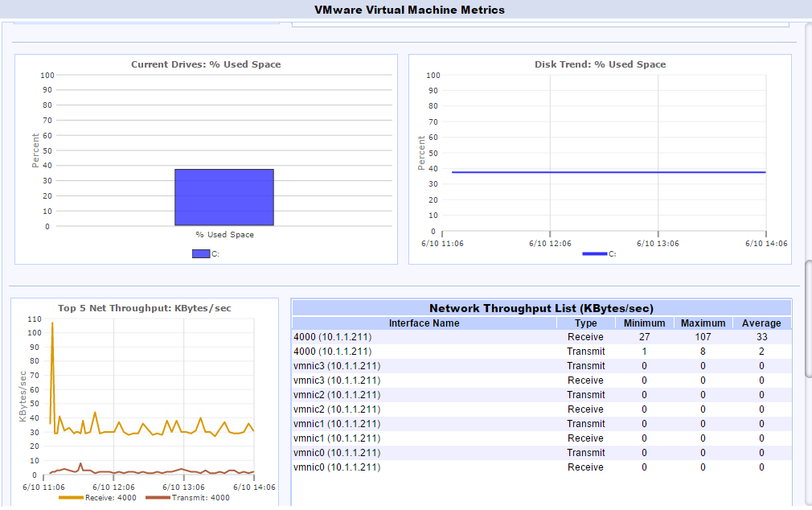The image size is (812, 510).
Task: Select the vmnic3 (10.1.1.211) Transmit row name
Action: click(x=337, y=366)
